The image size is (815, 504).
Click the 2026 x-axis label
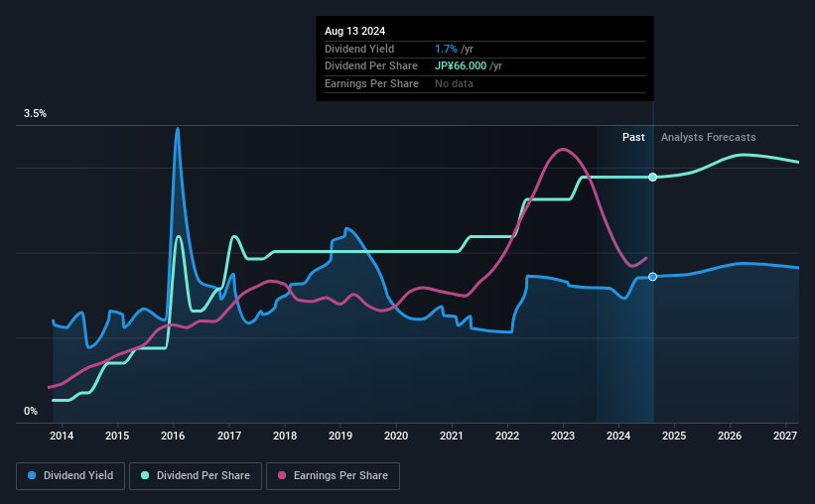(x=730, y=436)
